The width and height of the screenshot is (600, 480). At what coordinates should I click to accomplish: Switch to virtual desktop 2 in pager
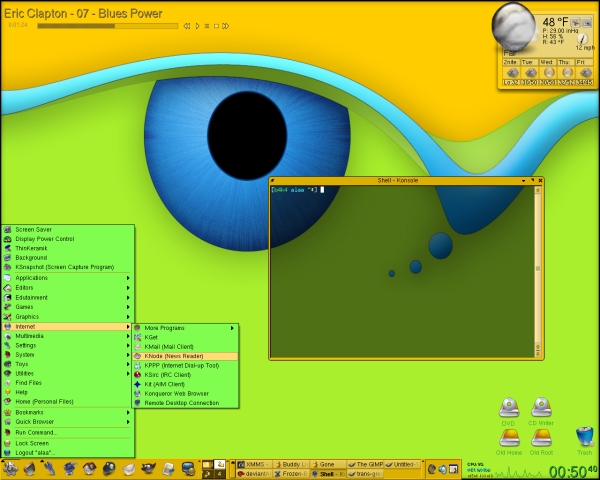[219, 464]
